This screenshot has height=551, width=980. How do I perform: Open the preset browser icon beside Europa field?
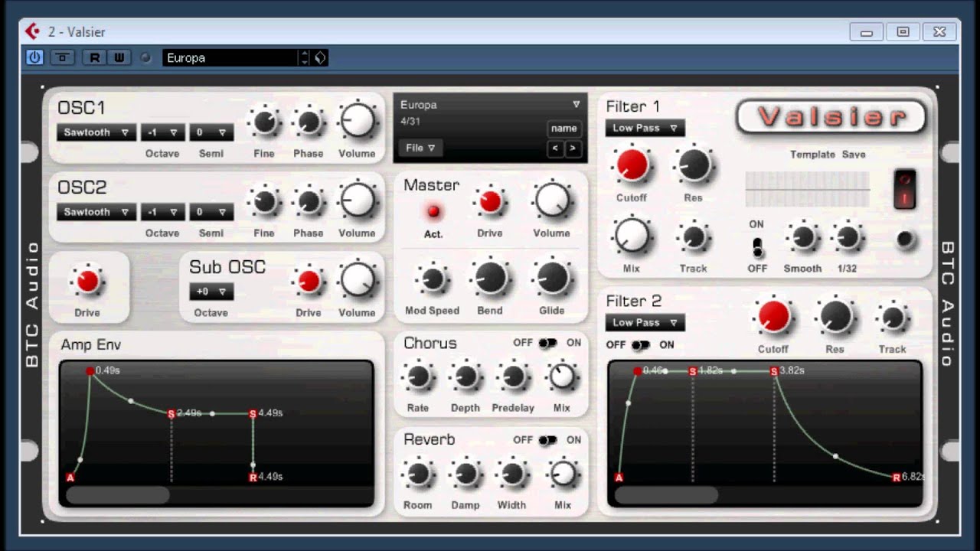click(x=320, y=57)
